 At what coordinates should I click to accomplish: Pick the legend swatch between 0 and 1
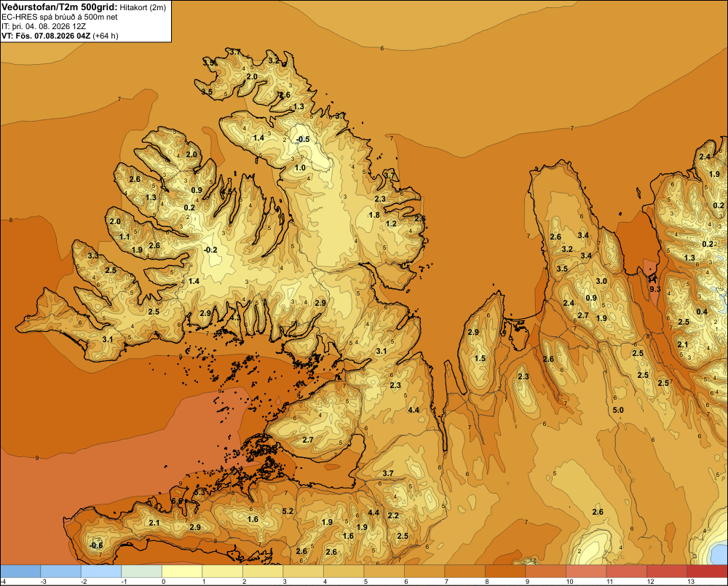pyautogui.click(x=182, y=571)
